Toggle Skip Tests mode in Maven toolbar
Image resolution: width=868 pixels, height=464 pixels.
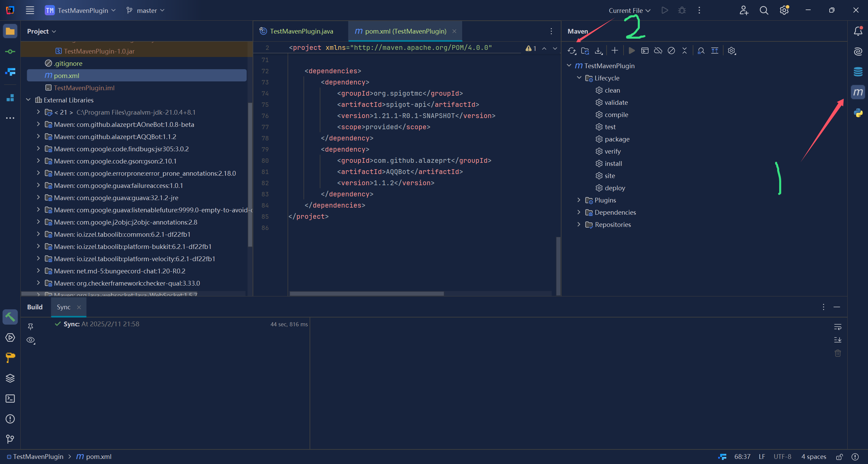(671, 51)
